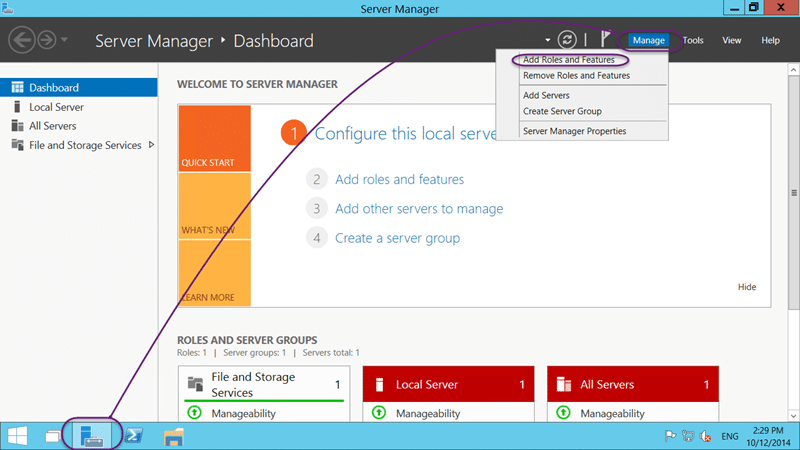Screen dimensions: 800x450
Task: Click the Windows Start button
Action: [17, 436]
